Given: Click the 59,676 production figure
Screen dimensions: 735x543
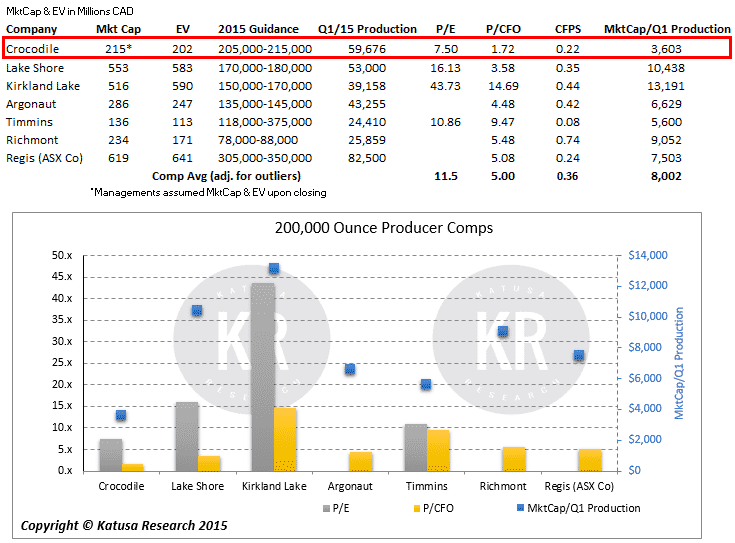Looking at the screenshot, I should [x=367, y=49].
